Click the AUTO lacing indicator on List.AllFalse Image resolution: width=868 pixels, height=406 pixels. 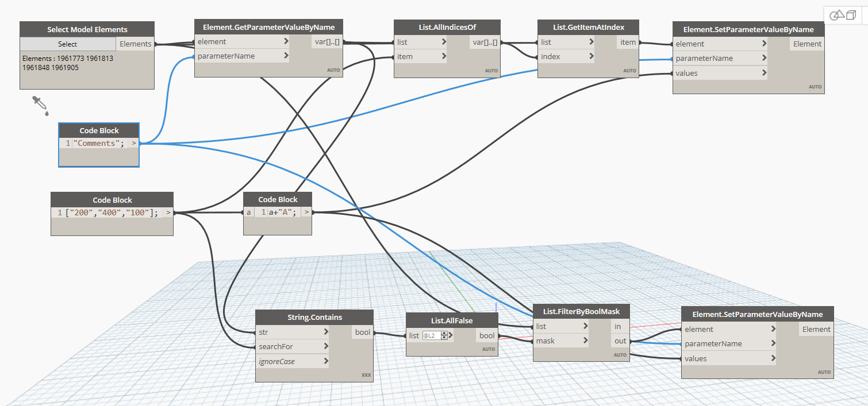pyautogui.click(x=488, y=349)
